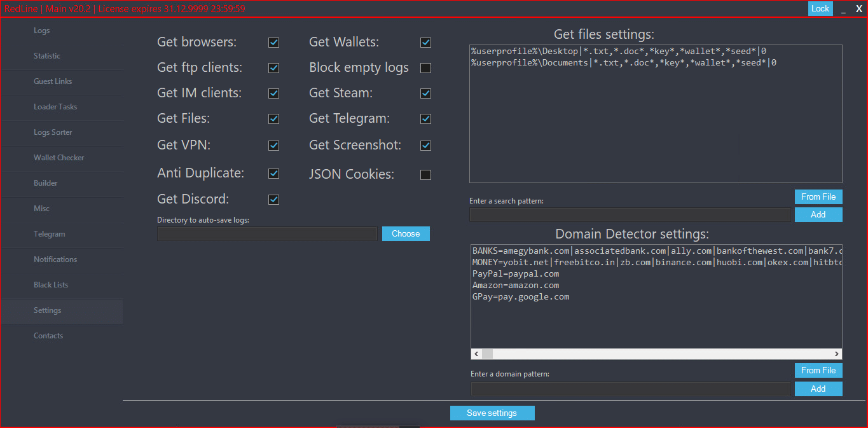Select the Settings sidebar item
The image size is (868, 428).
point(62,310)
